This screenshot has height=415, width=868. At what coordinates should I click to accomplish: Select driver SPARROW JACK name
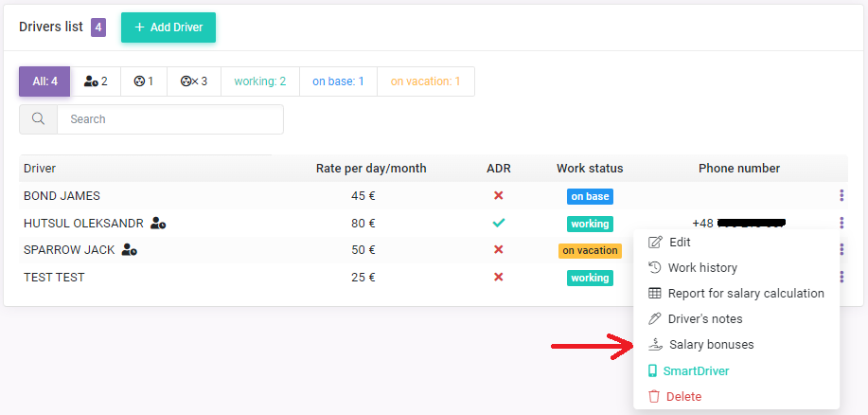(69, 250)
